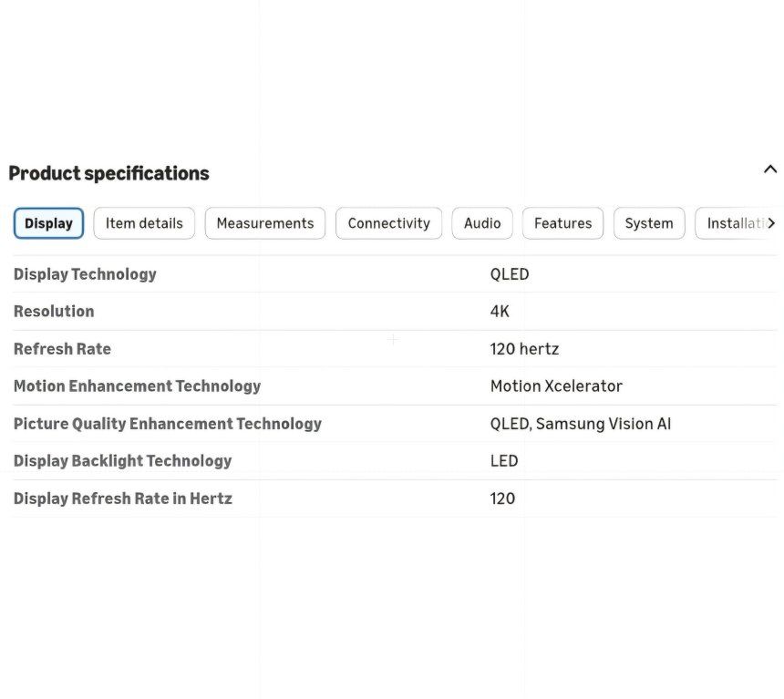Click the QLED, Samsung Vision AI value
Viewport: 784px width, 699px height.
[581, 424]
